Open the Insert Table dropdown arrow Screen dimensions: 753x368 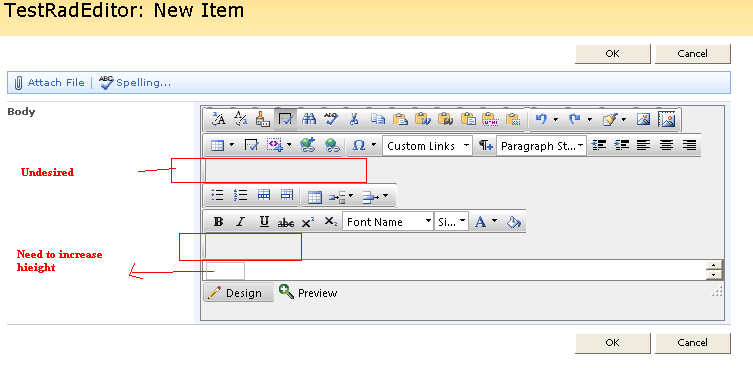pyautogui.click(x=232, y=146)
